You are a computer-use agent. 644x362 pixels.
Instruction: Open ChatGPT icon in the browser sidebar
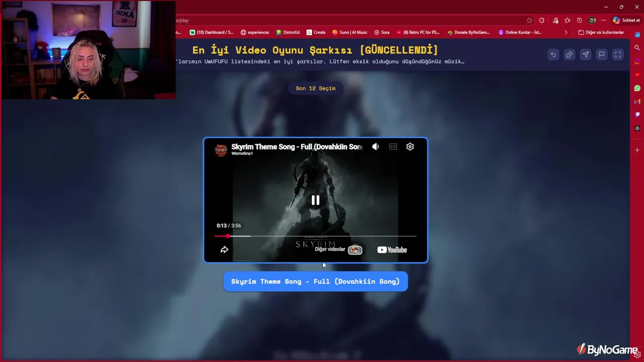pyautogui.click(x=637, y=128)
